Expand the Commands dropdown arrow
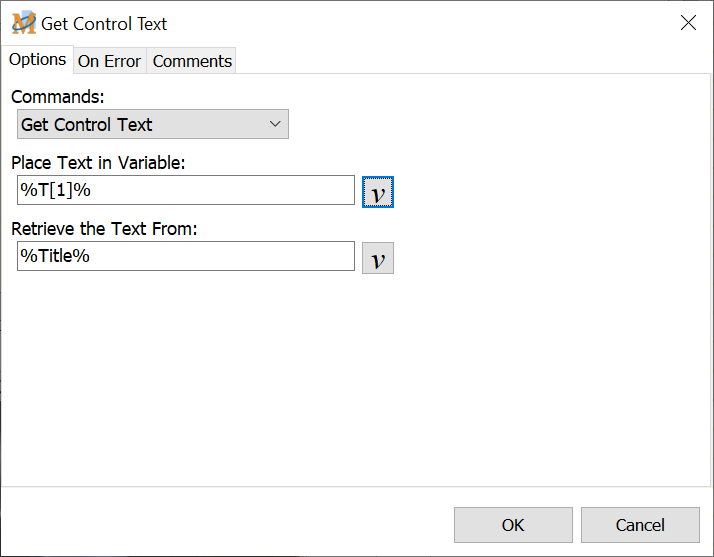Image resolution: width=714 pixels, height=557 pixels. (276, 125)
